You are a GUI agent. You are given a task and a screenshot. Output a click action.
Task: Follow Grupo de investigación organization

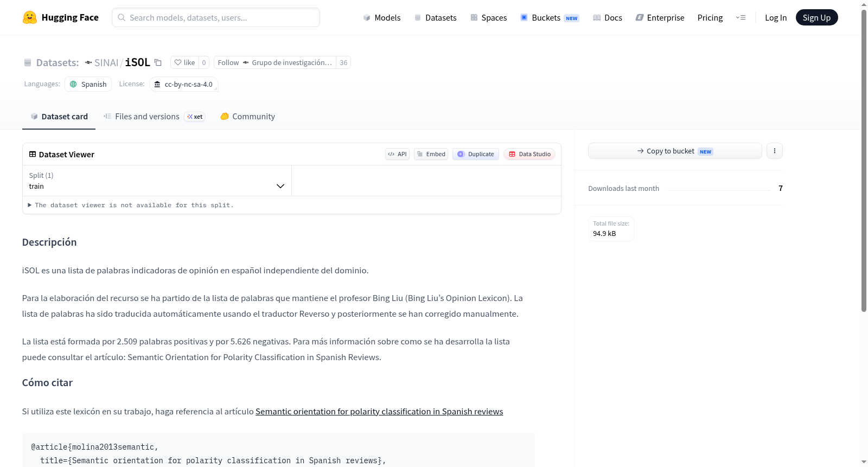tap(275, 62)
